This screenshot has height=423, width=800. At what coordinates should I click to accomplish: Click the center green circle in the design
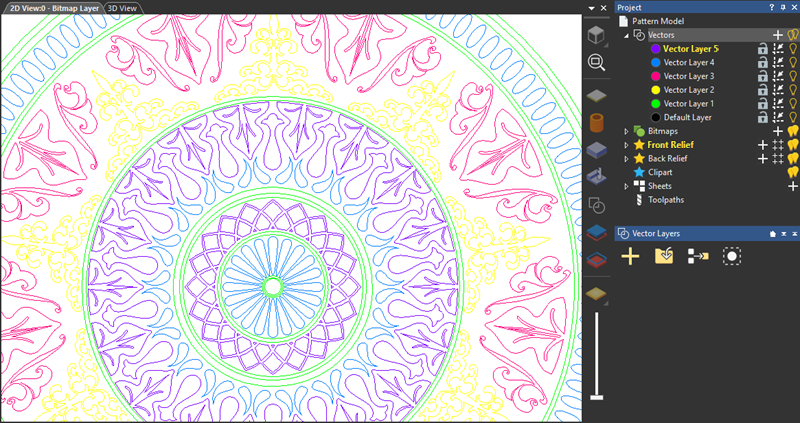tap(272, 286)
